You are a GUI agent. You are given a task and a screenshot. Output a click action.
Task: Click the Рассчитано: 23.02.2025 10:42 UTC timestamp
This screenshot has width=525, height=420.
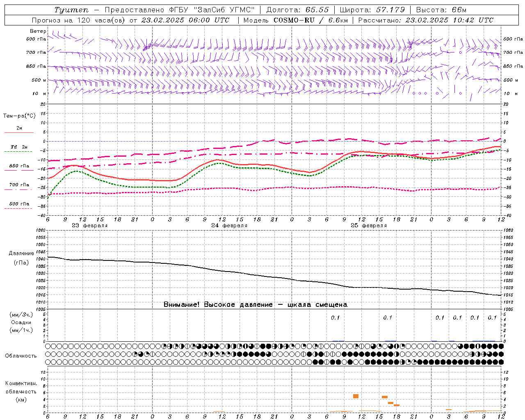tap(426, 20)
